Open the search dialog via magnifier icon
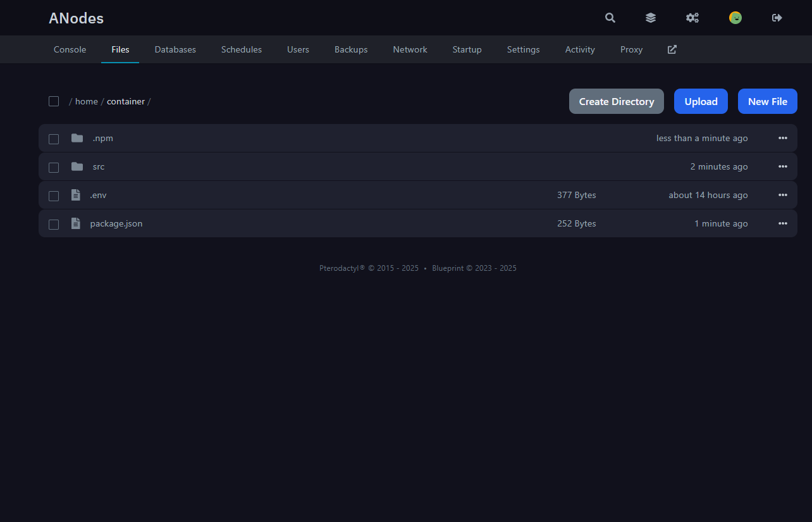Screen dimensions: 812x522 [x=610, y=18]
